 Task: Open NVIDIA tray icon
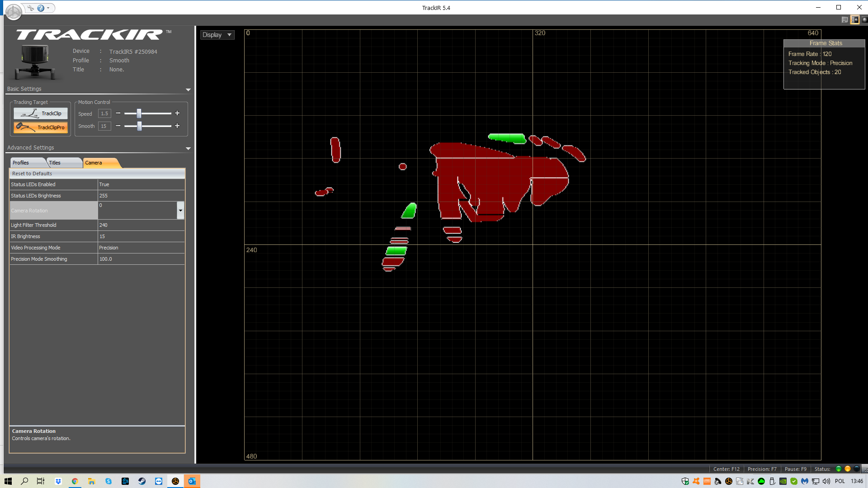(783, 481)
